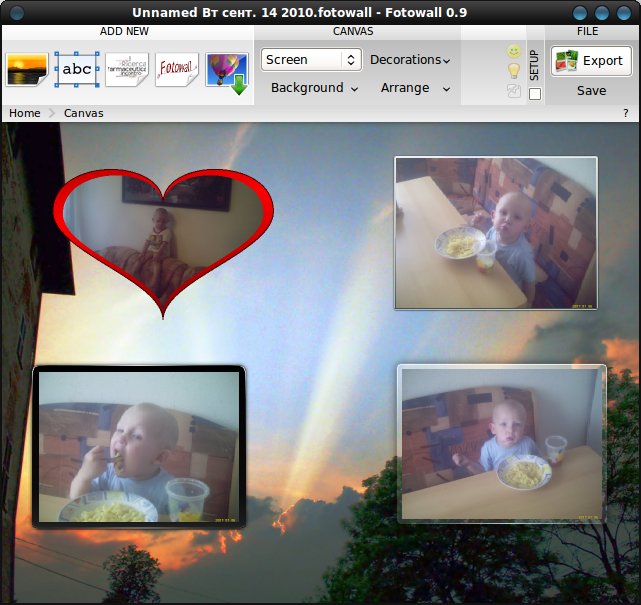
Task: Open help via question mark
Action: [x=626, y=113]
